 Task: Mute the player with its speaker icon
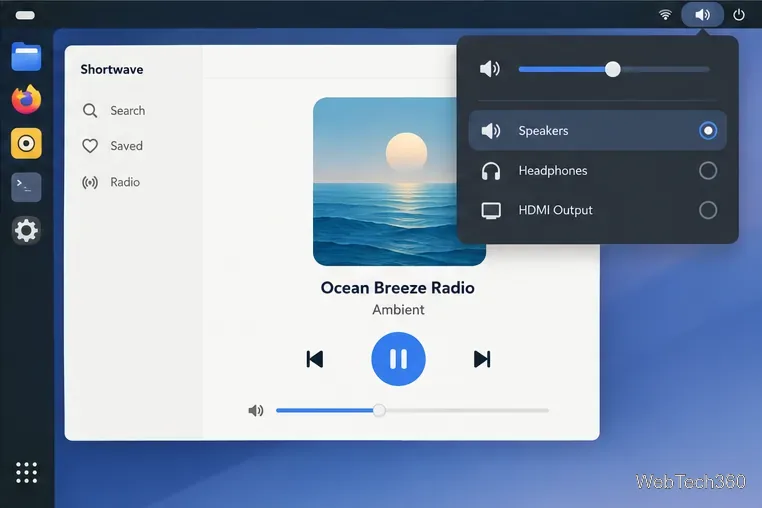pyautogui.click(x=256, y=411)
